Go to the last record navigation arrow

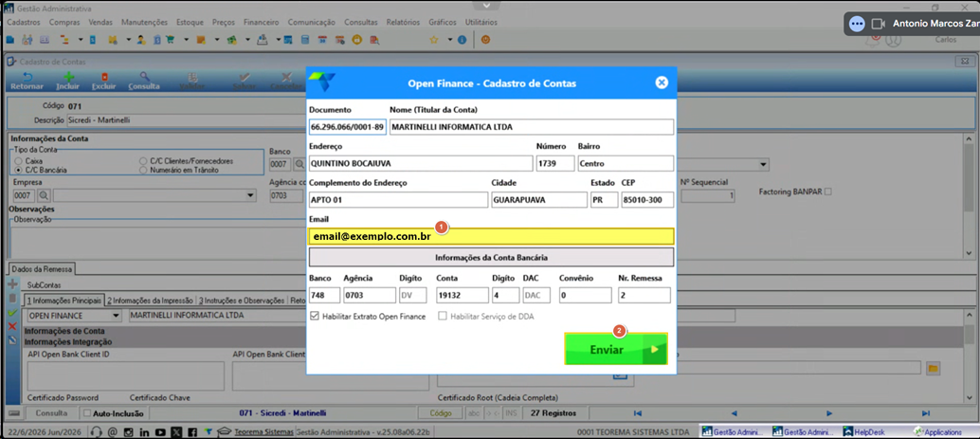pos(926,413)
